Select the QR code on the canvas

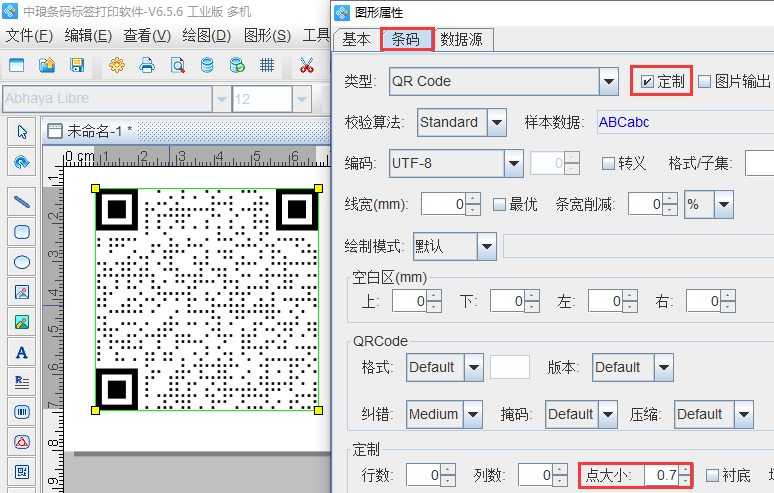[207, 299]
